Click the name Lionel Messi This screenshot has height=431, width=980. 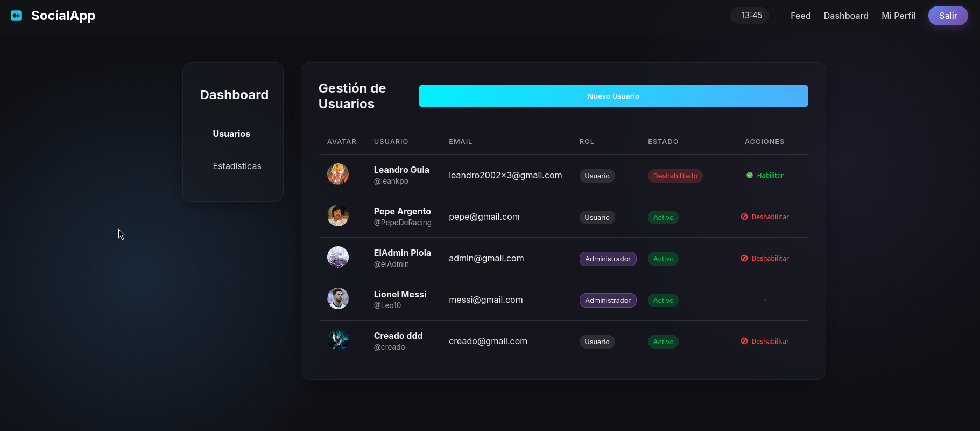400,294
